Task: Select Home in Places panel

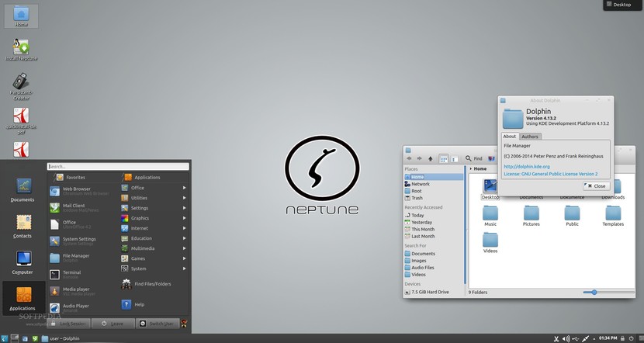Action: point(434,177)
